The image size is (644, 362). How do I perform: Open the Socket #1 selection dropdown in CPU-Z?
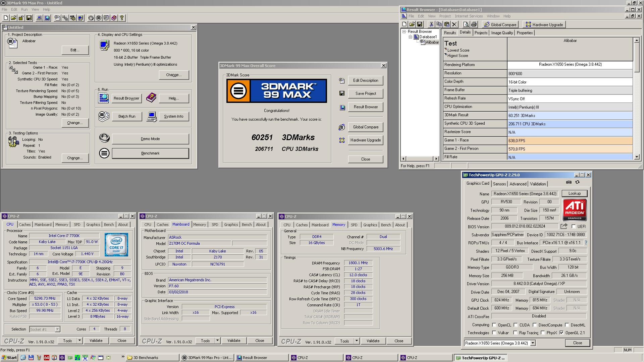(x=57, y=329)
